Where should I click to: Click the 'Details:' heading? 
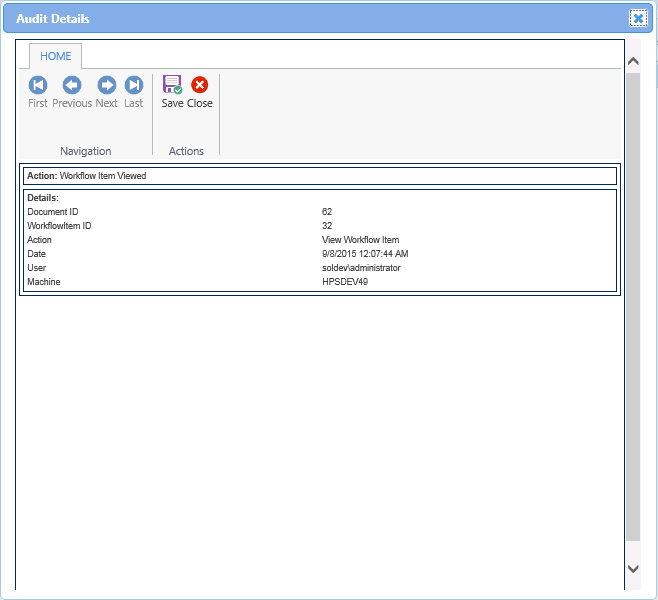click(x=43, y=198)
